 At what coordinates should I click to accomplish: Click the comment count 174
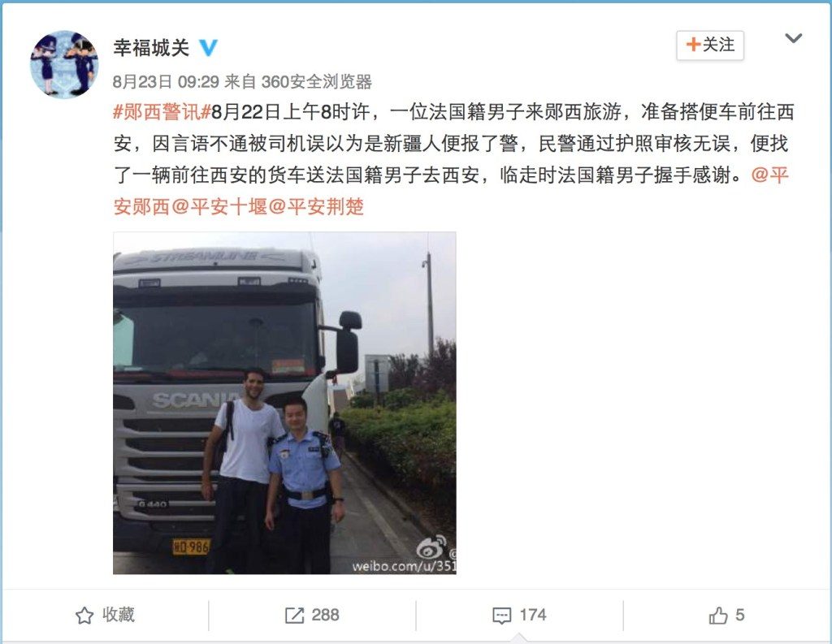click(533, 615)
